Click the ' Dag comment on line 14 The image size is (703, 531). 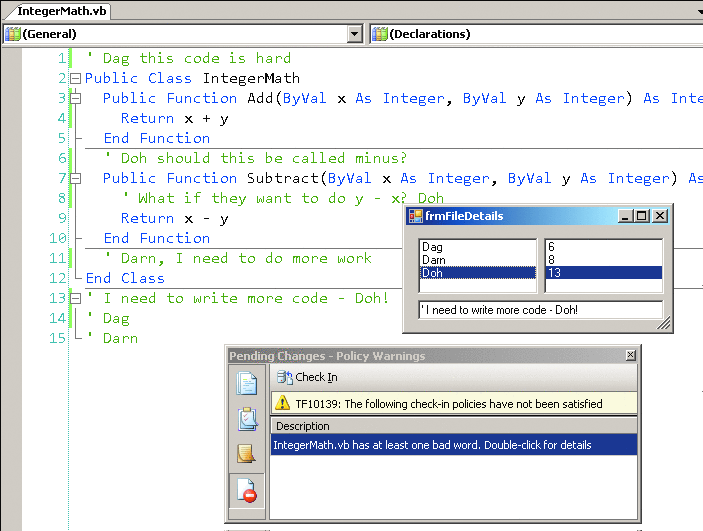coord(108,318)
